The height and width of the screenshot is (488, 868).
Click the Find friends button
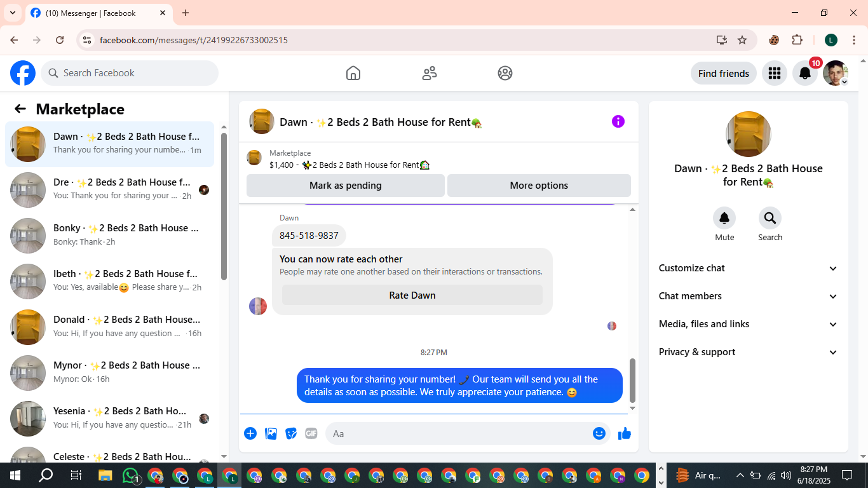(724, 73)
